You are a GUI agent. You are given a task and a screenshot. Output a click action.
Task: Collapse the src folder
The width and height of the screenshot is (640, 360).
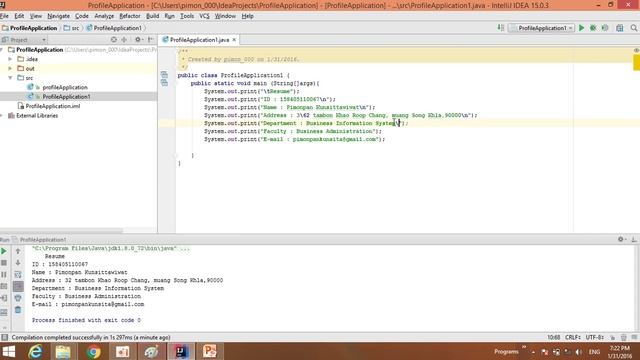(10, 78)
